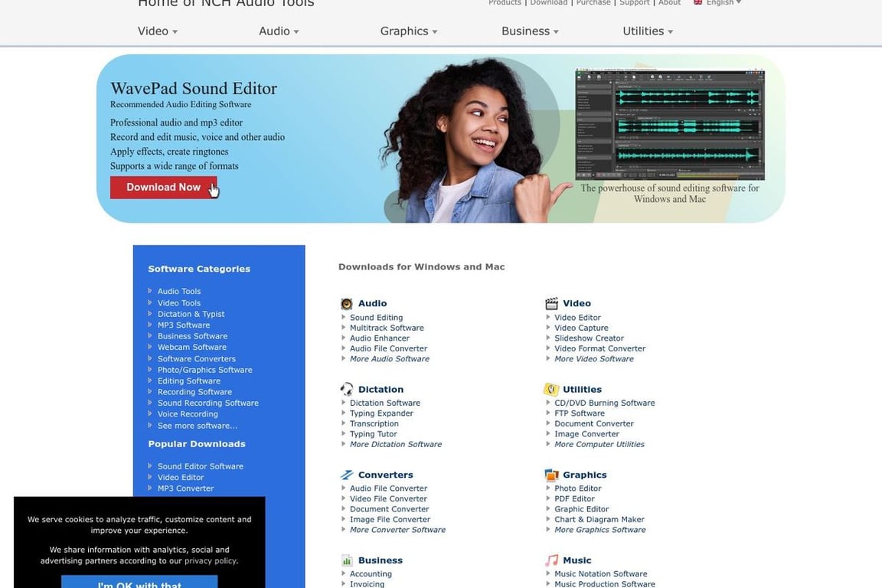Open Image File Converter link
The height and width of the screenshot is (588, 882).
click(x=390, y=520)
